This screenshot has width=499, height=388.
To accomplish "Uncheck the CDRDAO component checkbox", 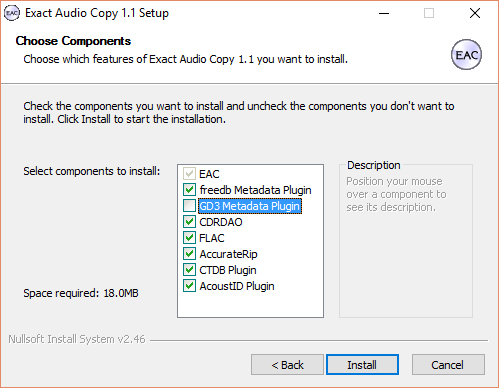I will [x=189, y=222].
